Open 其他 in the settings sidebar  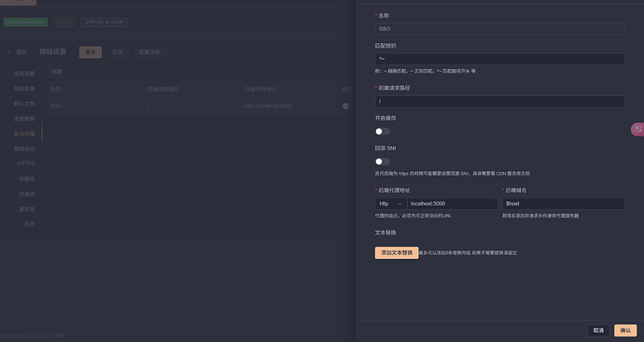(x=29, y=224)
